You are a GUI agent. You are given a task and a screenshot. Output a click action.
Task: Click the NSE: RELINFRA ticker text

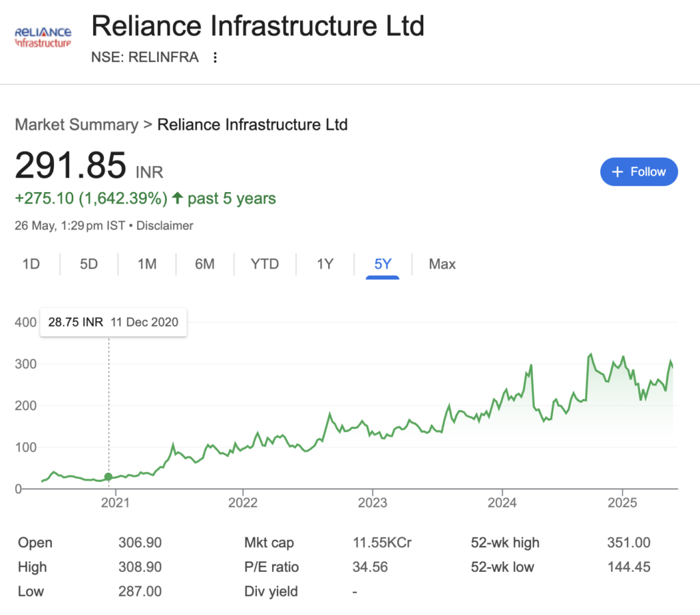click(x=145, y=57)
